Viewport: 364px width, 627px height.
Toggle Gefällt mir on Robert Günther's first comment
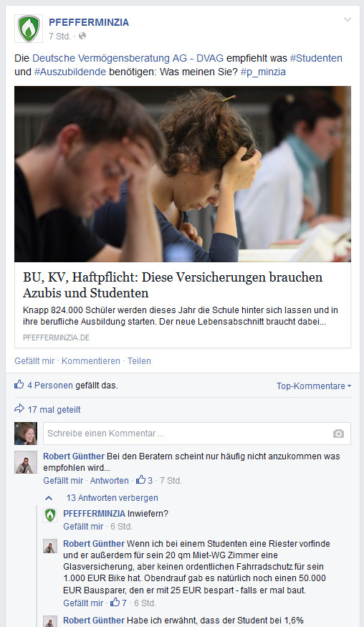pyautogui.click(x=63, y=480)
